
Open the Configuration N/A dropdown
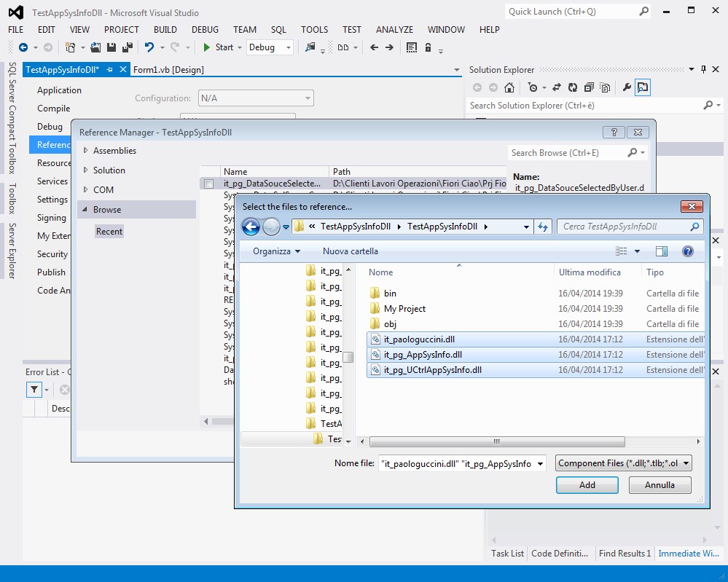click(x=256, y=98)
